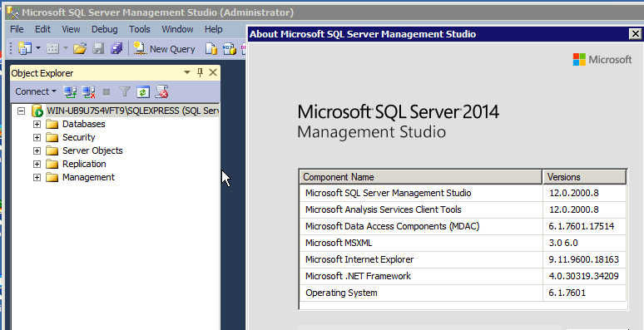
Task: Click the Open File folder icon
Action: pos(80,49)
